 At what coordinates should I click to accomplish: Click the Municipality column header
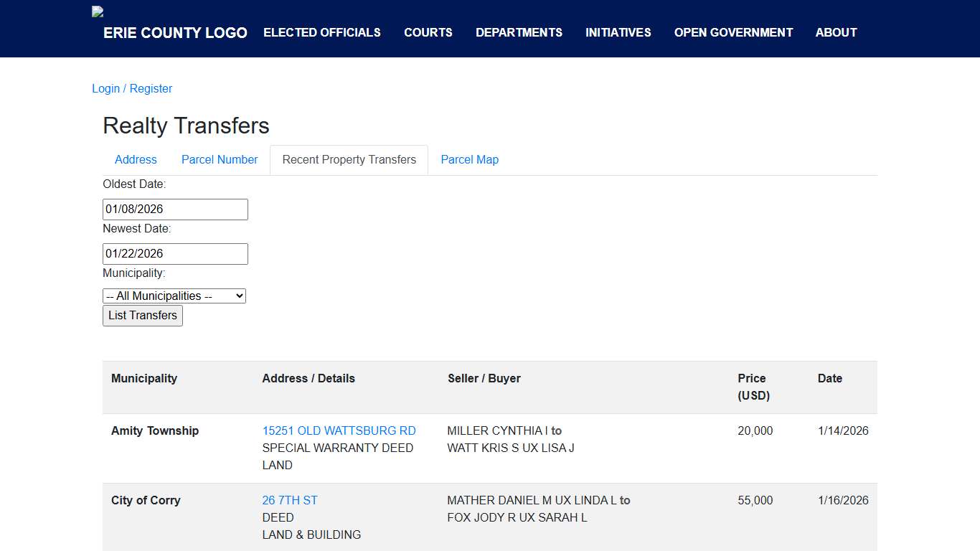(x=144, y=378)
